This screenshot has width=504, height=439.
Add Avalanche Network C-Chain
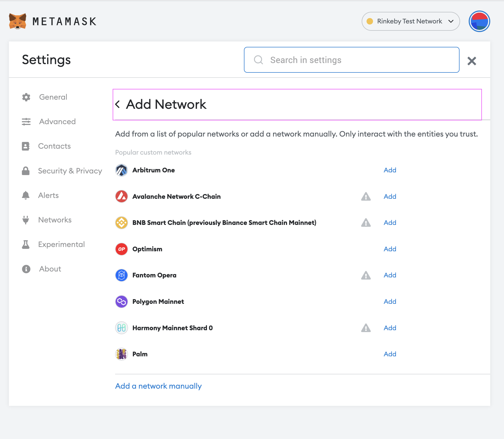[390, 197]
